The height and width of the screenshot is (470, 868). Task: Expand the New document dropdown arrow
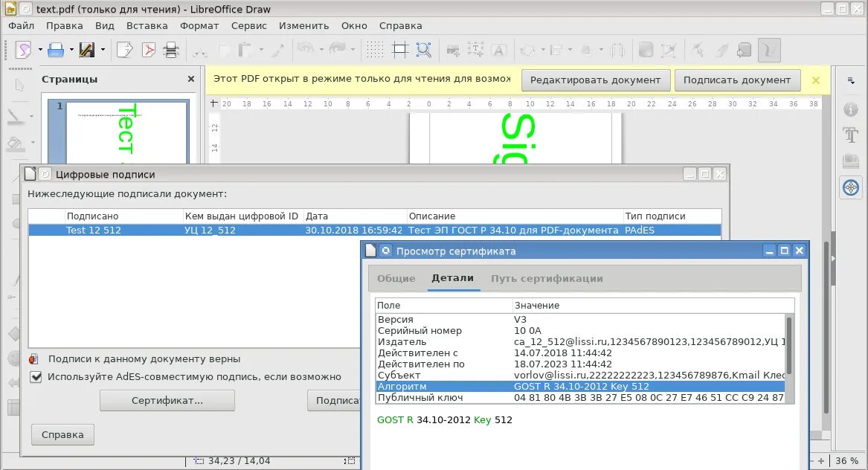[40, 50]
